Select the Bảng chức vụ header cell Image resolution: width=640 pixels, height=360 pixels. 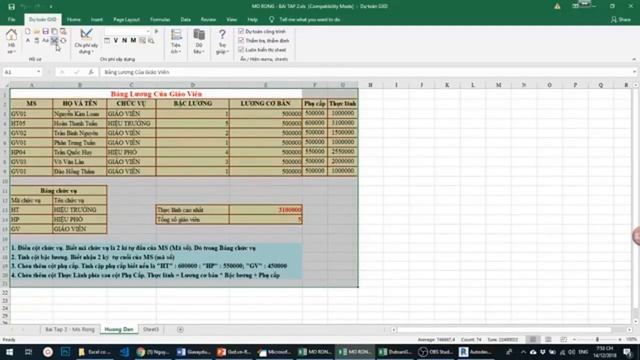pyautogui.click(x=59, y=191)
